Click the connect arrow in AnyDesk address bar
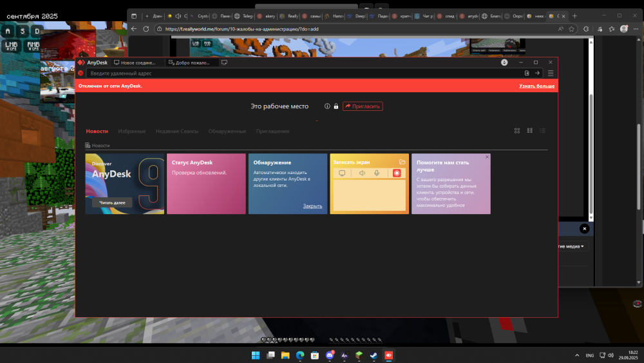Viewport: 644px width, 363px height. [537, 73]
